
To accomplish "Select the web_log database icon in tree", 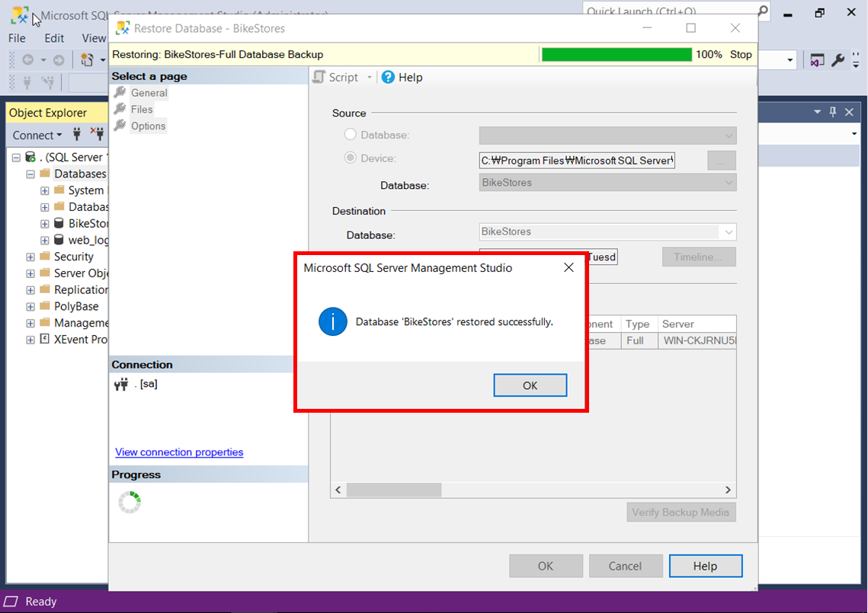I will coord(59,240).
